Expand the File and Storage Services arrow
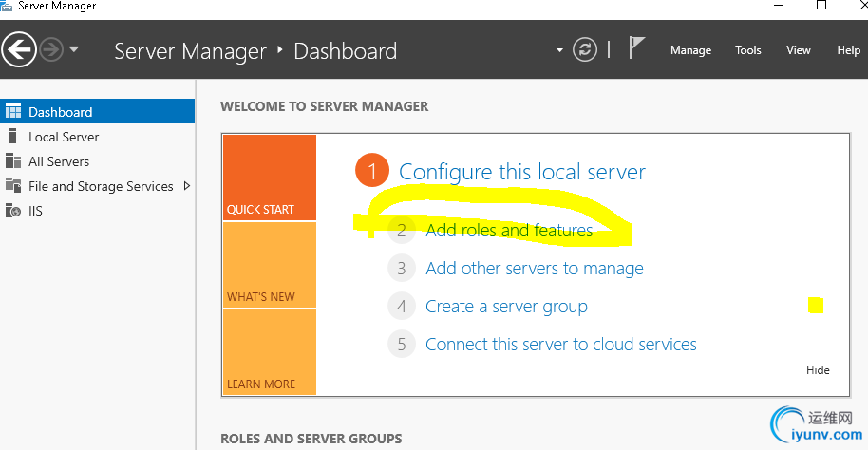 pyautogui.click(x=186, y=186)
